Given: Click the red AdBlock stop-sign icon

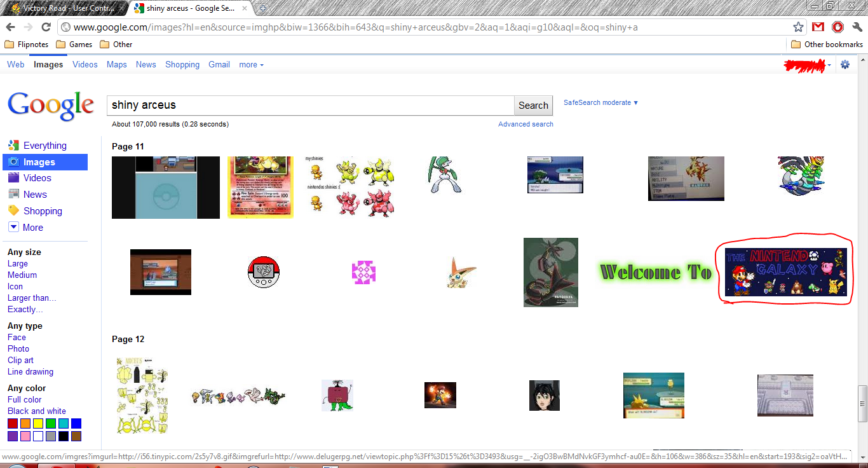Looking at the screenshot, I should [x=837, y=27].
